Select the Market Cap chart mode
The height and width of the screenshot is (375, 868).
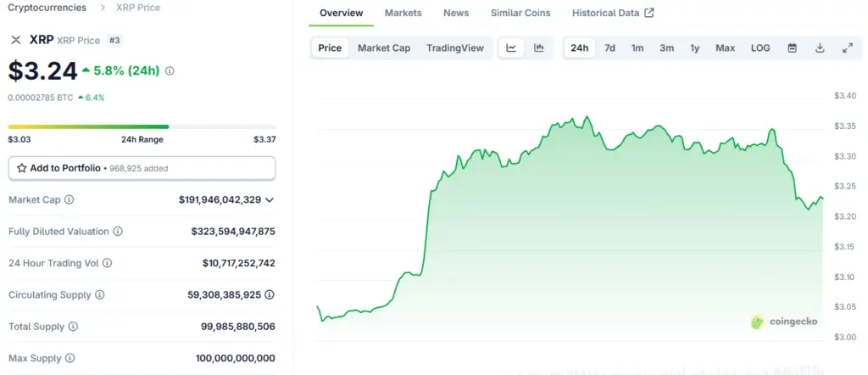pos(384,48)
